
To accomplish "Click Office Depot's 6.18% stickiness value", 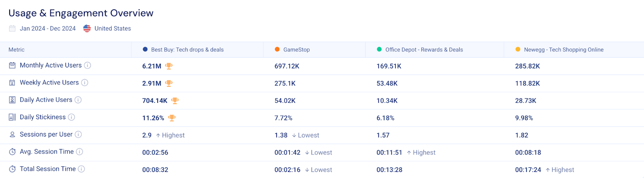I will [386, 118].
